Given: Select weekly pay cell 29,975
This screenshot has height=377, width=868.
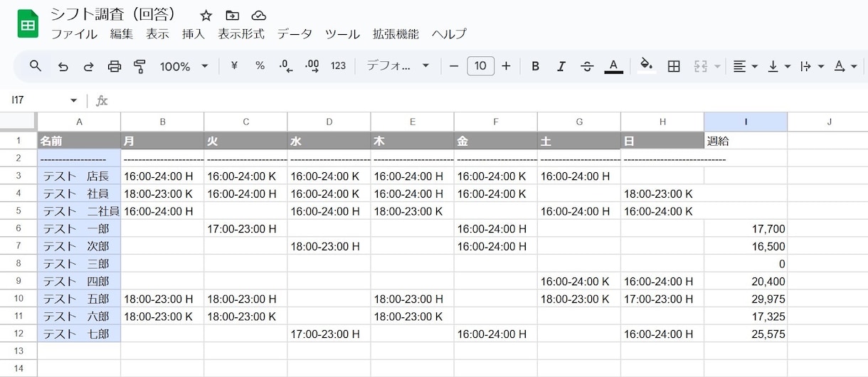Looking at the screenshot, I should point(746,299).
